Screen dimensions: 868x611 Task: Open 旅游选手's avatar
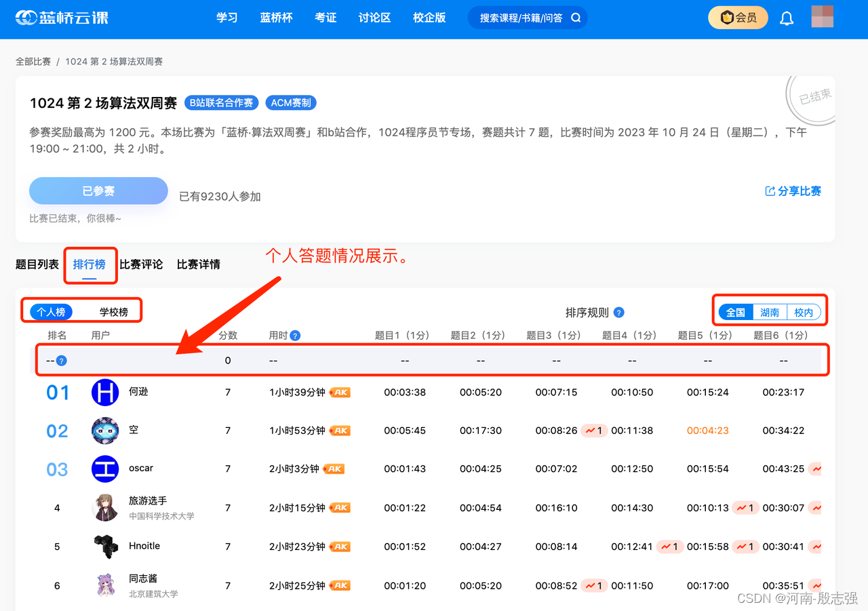105,507
